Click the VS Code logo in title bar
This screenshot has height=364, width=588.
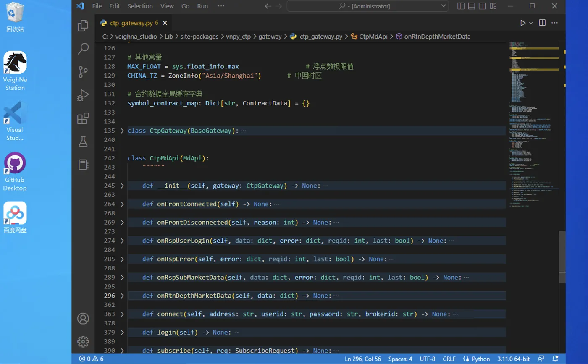[x=80, y=6]
